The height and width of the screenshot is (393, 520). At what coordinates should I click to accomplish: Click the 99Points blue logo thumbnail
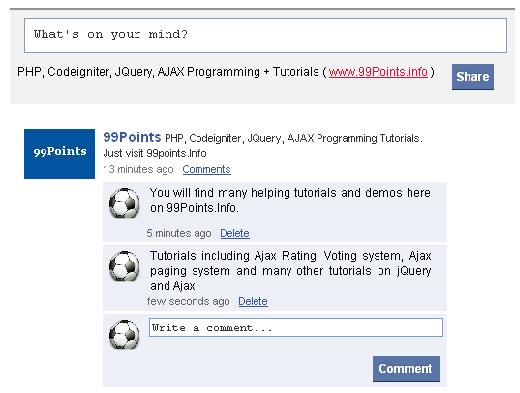pos(59,154)
